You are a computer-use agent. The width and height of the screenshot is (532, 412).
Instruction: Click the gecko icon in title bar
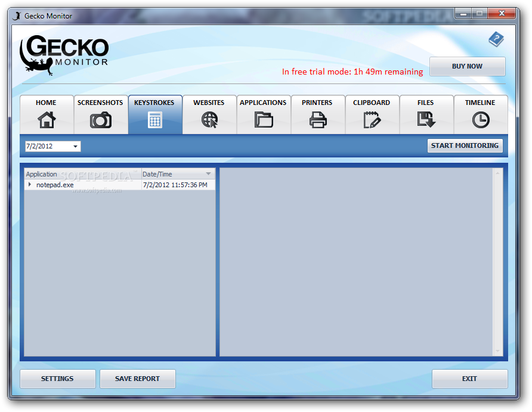17,16
